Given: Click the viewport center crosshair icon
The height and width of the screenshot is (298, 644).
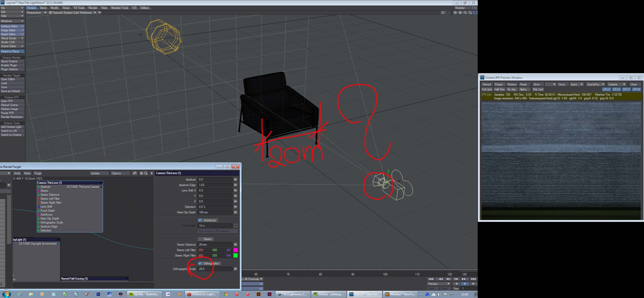Looking at the screenshot, I should (x=455, y=12).
